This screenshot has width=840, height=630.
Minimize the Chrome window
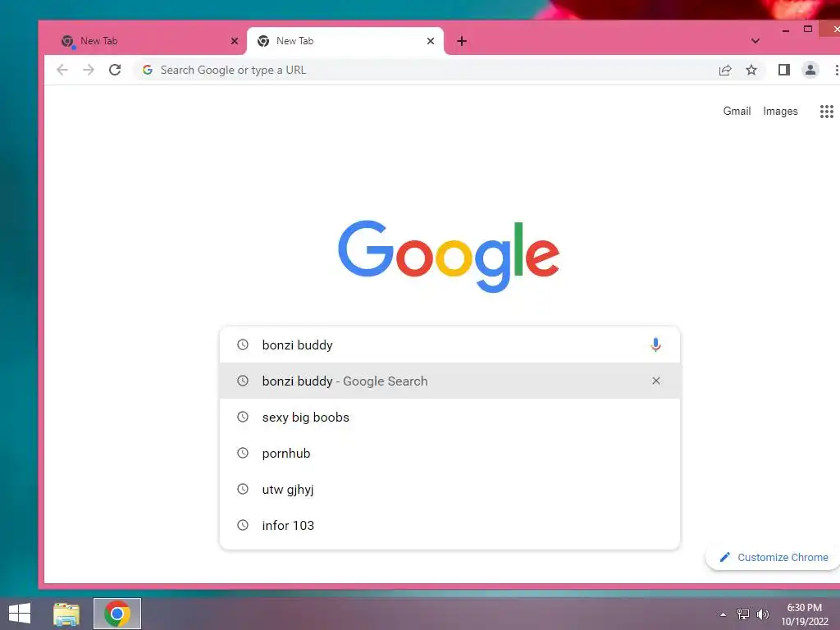pyautogui.click(x=785, y=30)
